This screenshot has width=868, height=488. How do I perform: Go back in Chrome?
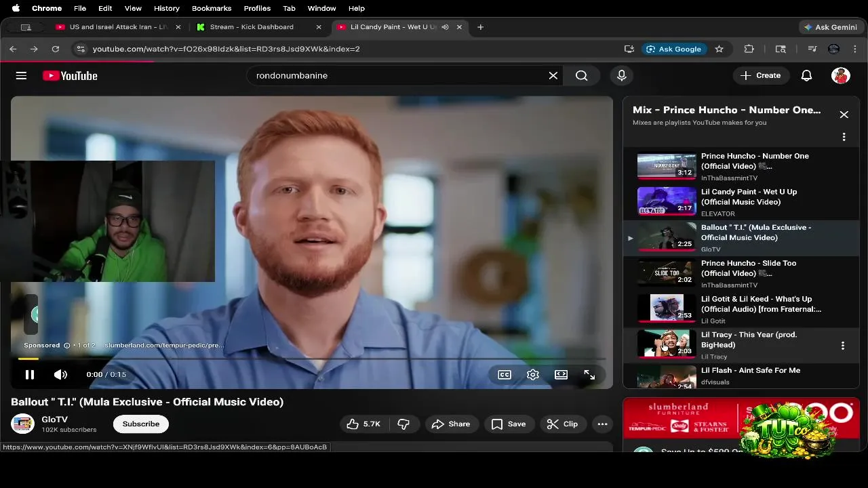tap(13, 49)
